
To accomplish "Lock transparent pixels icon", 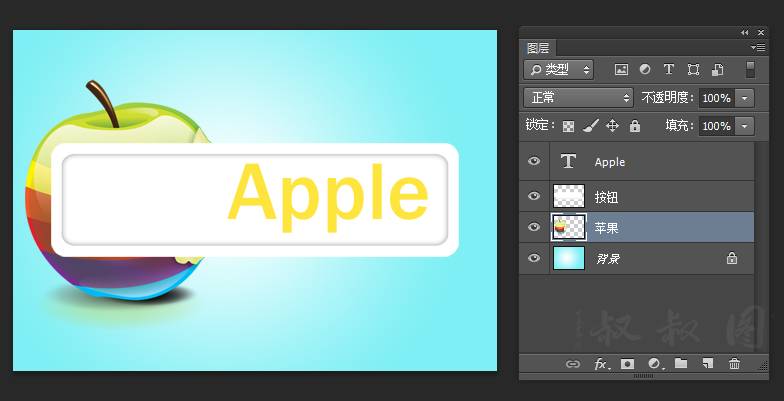I will coord(568,126).
